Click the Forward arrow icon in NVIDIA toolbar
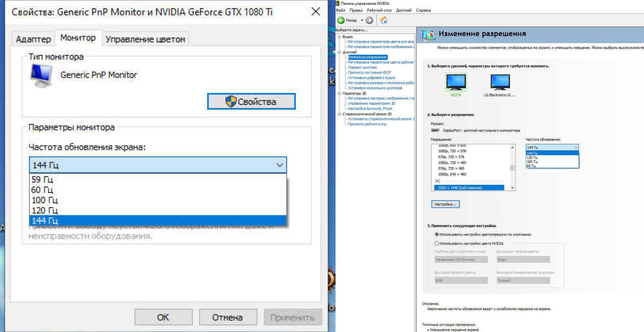 pyautogui.click(x=369, y=20)
